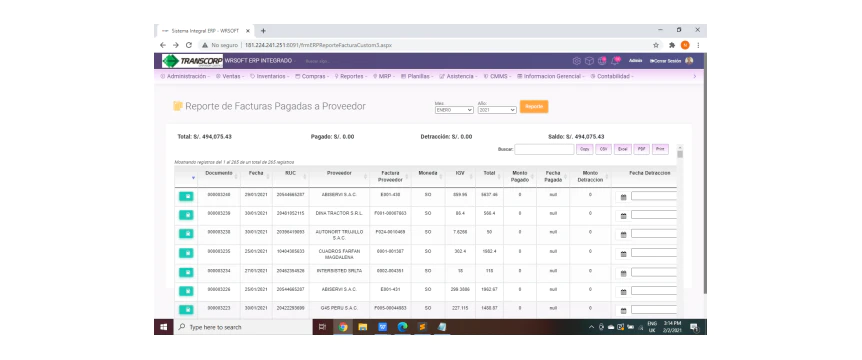Image resolution: width=862 pixels, height=360 pixels.
Task: Click the orange Reporte button
Action: (x=534, y=107)
